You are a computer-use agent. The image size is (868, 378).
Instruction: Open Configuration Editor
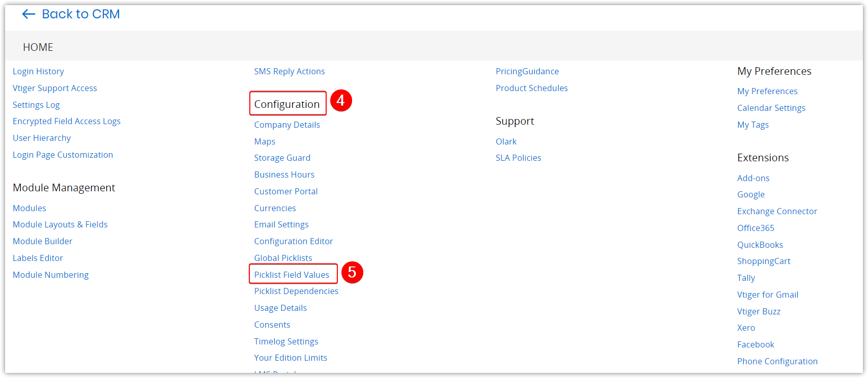coord(294,241)
